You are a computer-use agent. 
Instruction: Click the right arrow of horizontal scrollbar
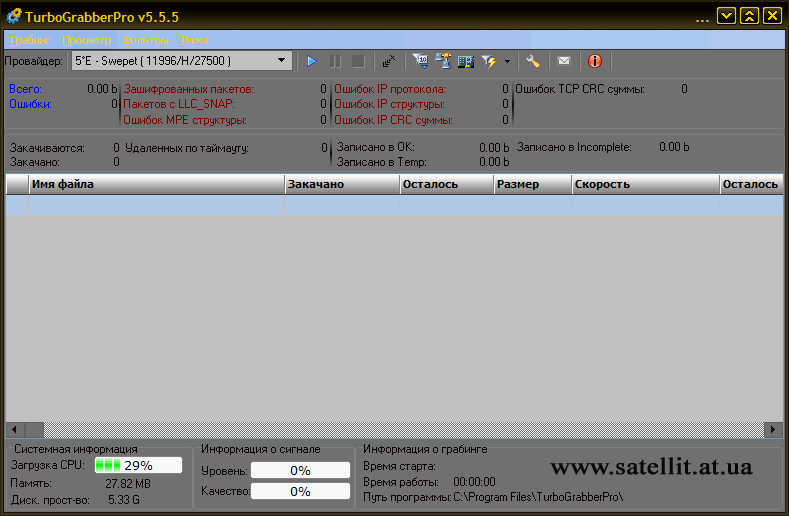point(773,429)
